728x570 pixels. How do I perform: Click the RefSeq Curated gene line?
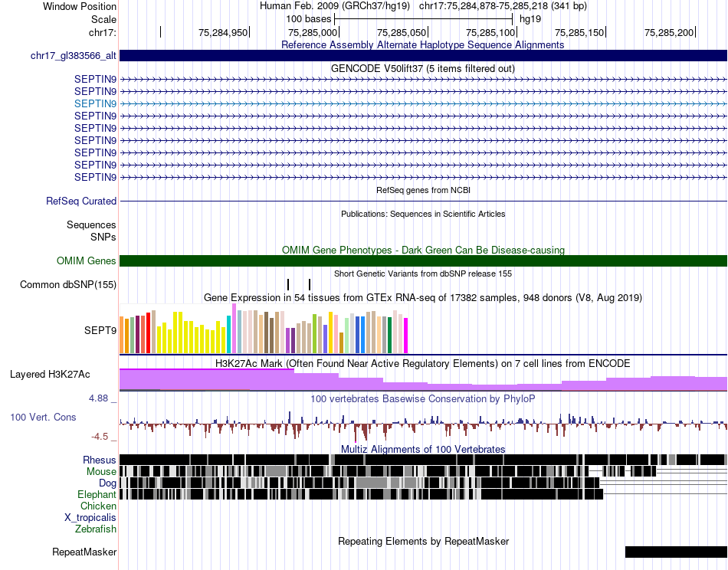point(423,201)
